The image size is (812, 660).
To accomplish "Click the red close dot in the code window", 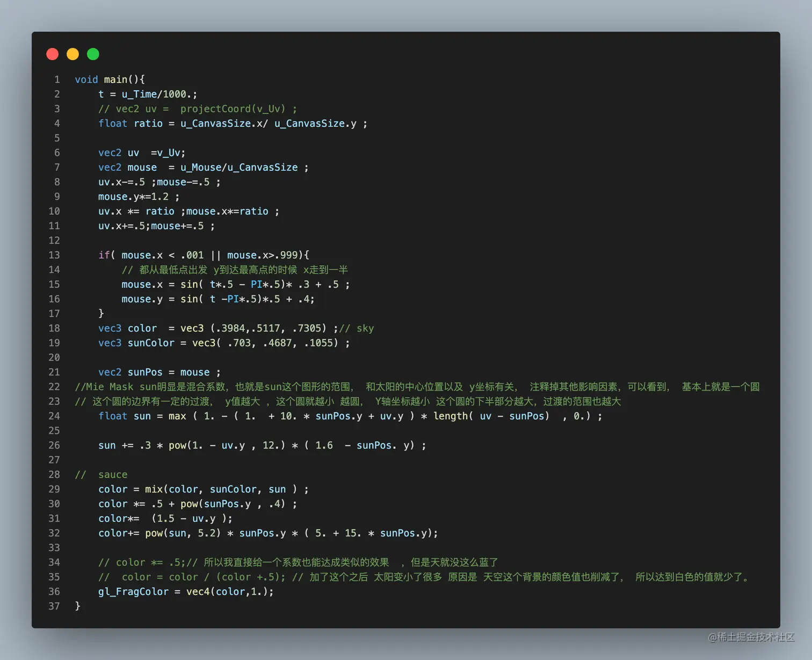I will 53,54.
